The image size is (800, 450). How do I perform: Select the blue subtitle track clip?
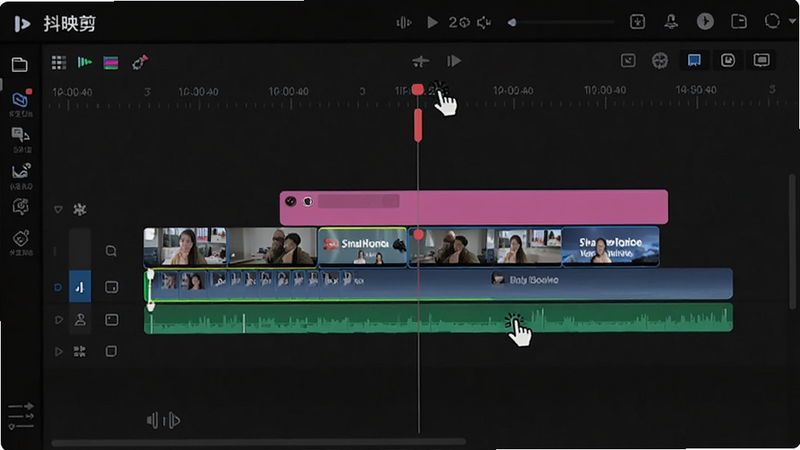point(439,284)
